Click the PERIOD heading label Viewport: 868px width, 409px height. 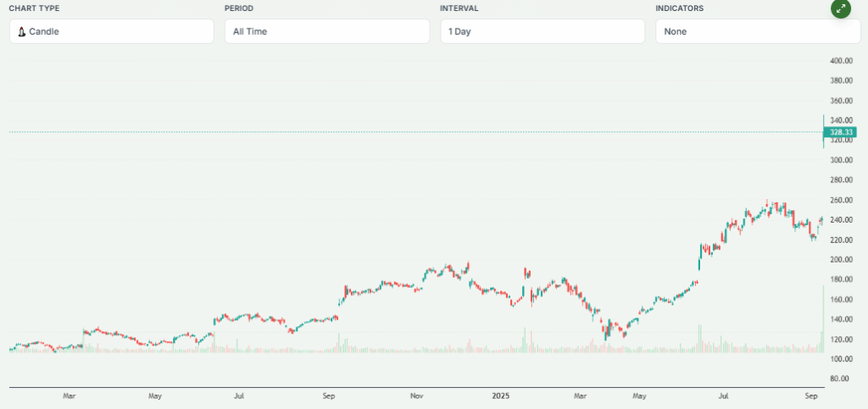[x=238, y=8]
